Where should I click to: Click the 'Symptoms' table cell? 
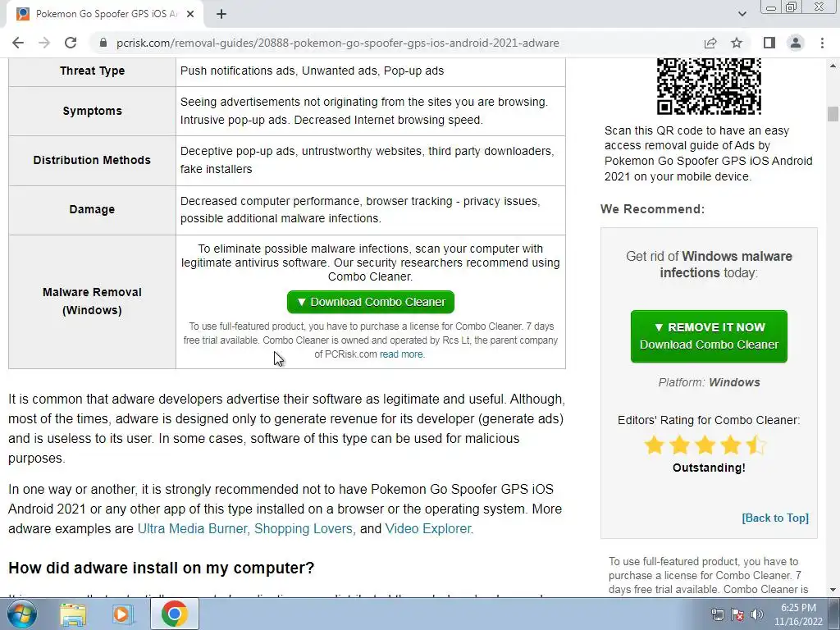tap(92, 111)
